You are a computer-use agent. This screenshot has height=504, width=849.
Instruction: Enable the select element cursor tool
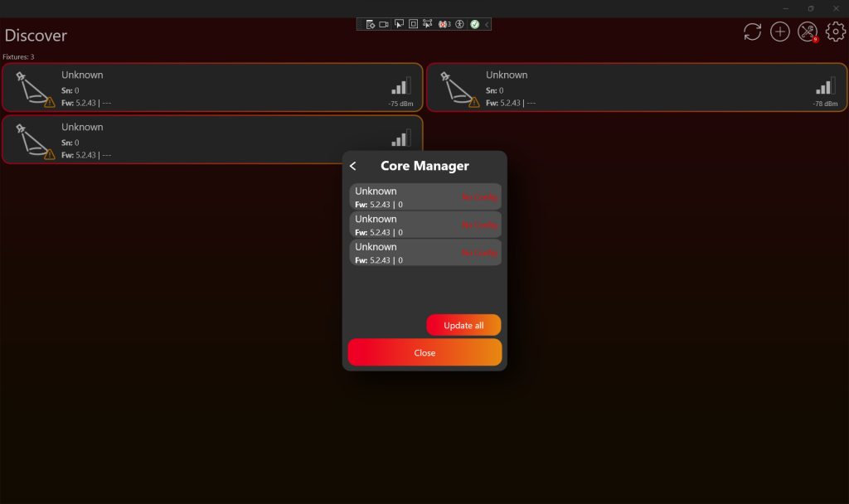(x=399, y=24)
